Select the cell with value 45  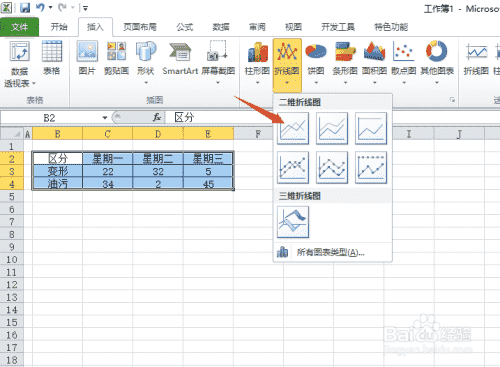pos(208,184)
